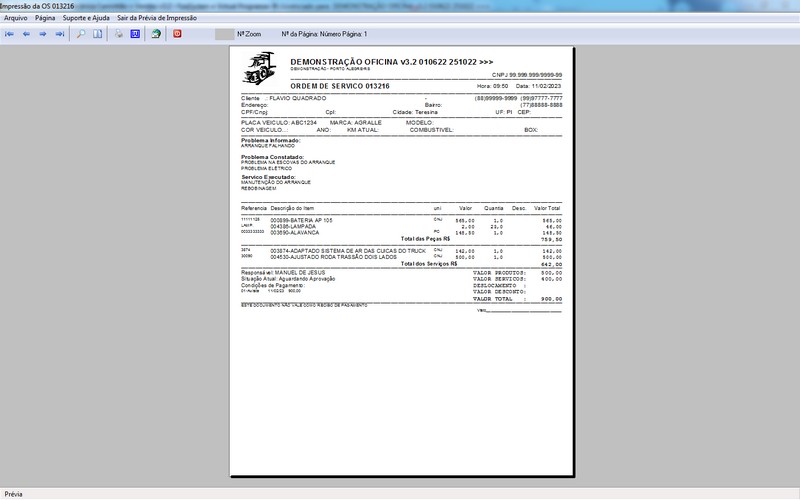Go to the previous page arrow
This screenshot has width=800, height=500.
pyautogui.click(x=27, y=34)
